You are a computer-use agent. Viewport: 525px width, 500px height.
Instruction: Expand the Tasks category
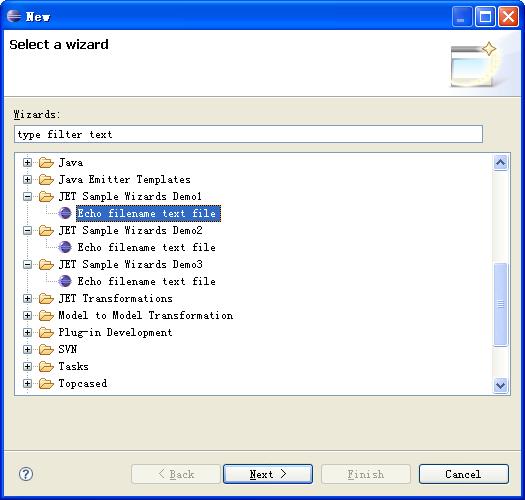pos(27,366)
